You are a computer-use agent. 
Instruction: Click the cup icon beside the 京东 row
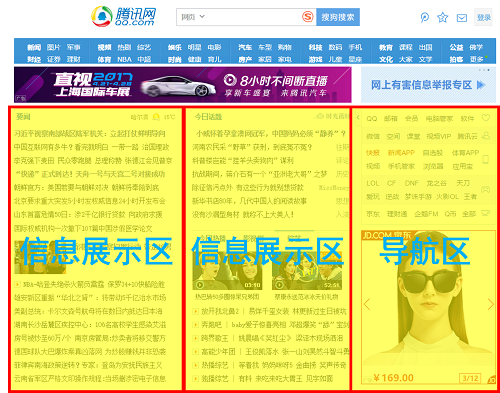tap(486, 213)
